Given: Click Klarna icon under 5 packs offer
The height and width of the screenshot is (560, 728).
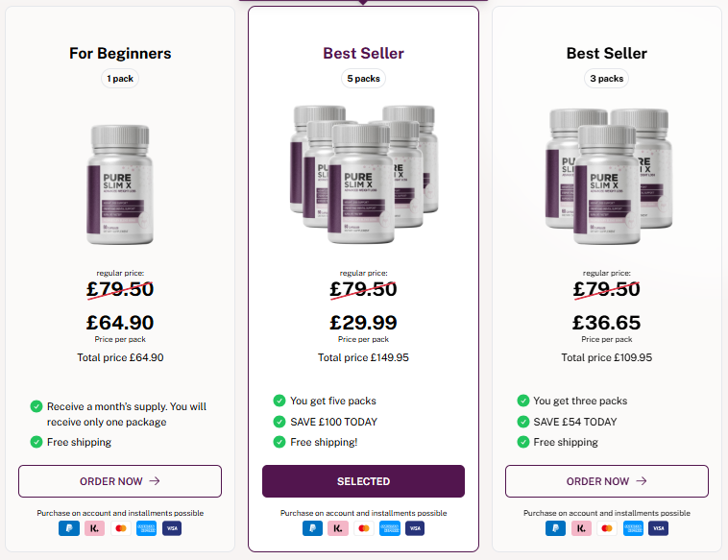Looking at the screenshot, I should (x=338, y=528).
